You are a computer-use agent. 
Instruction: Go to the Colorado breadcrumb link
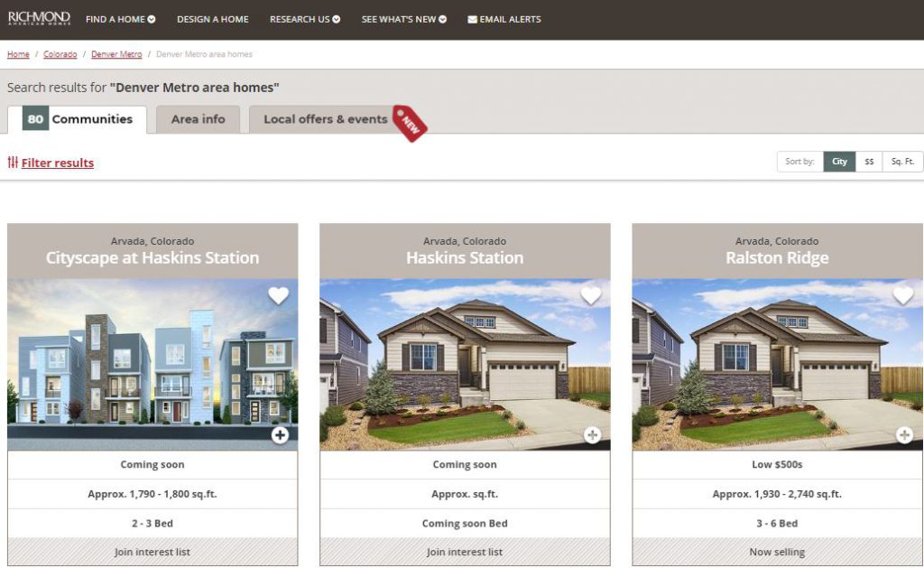pos(60,54)
